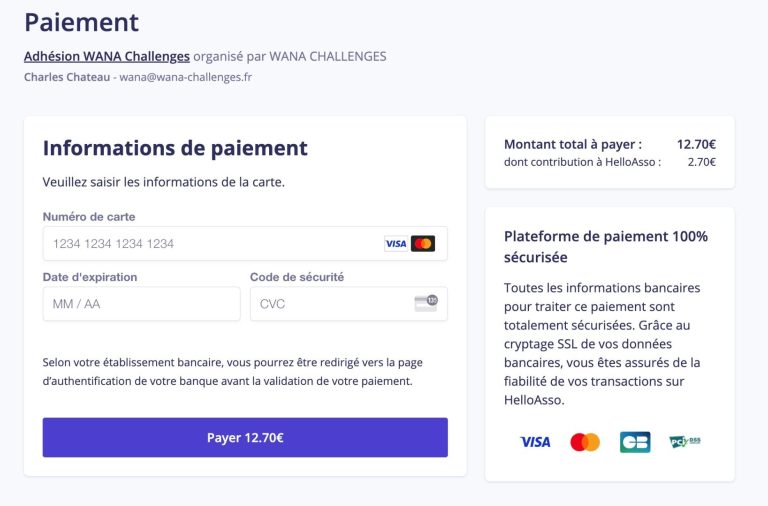The image size is (768, 506).
Task: Click the Visa logo in secure platform panel
Action: (535, 442)
